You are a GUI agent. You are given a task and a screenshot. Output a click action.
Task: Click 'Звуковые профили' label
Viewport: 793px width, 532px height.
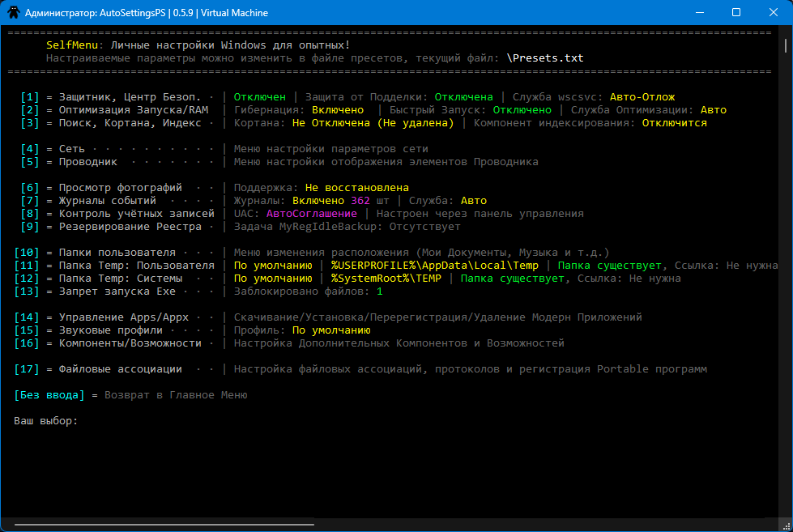(111, 330)
